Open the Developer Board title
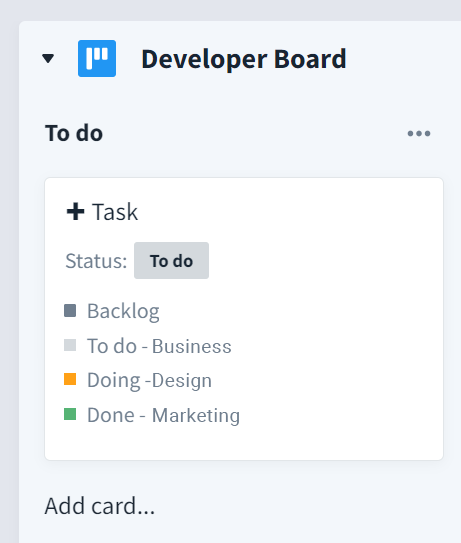The image size is (461, 543). [x=244, y=59]
